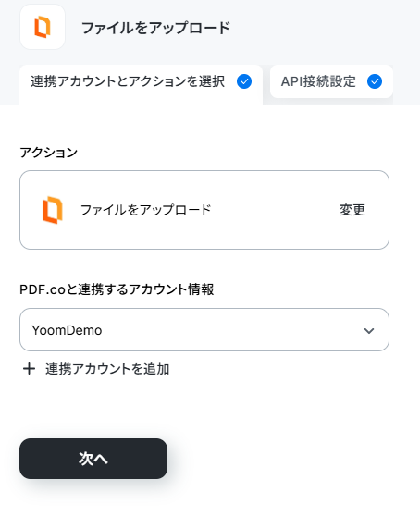Open the YoomDemo account selection box
The image size is (420, 516).
click(x=204, y=330)
